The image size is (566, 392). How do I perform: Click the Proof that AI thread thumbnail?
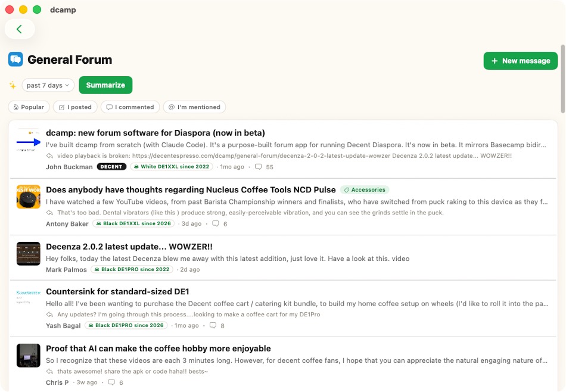pyautogui.click(x=29, y=356)
